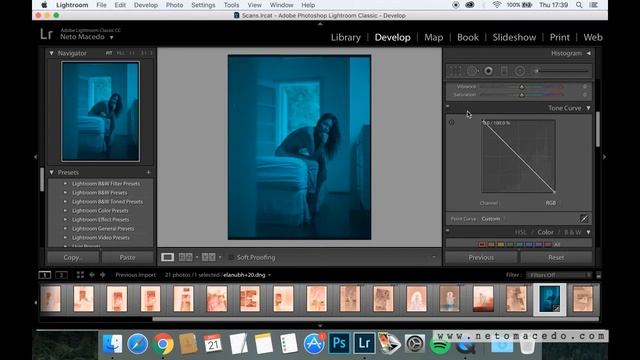Expand Lightroom Video Presets folder
The height and width of the screenshot is (360, 640).
point(65,238)
